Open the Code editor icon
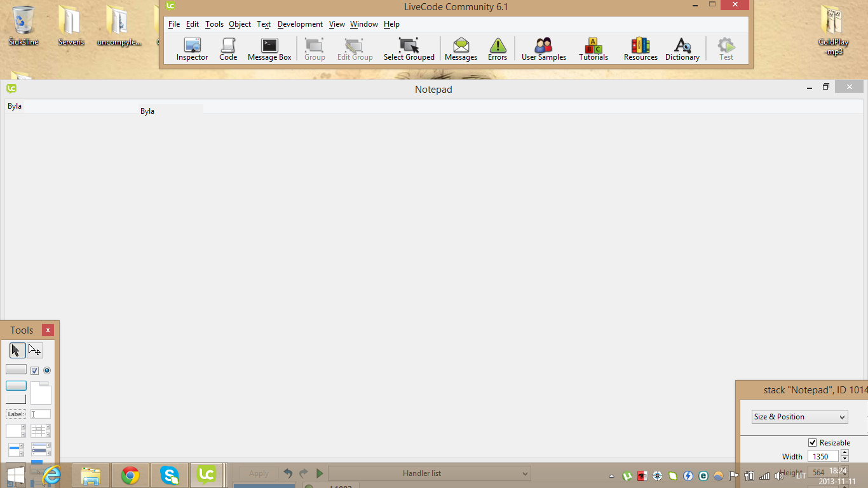 click(228, 50)
